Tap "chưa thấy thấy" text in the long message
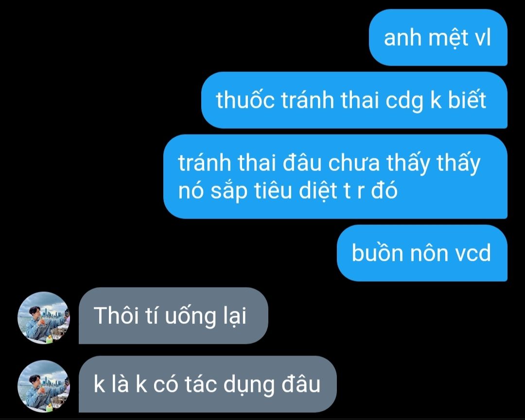 pos(404,163)
